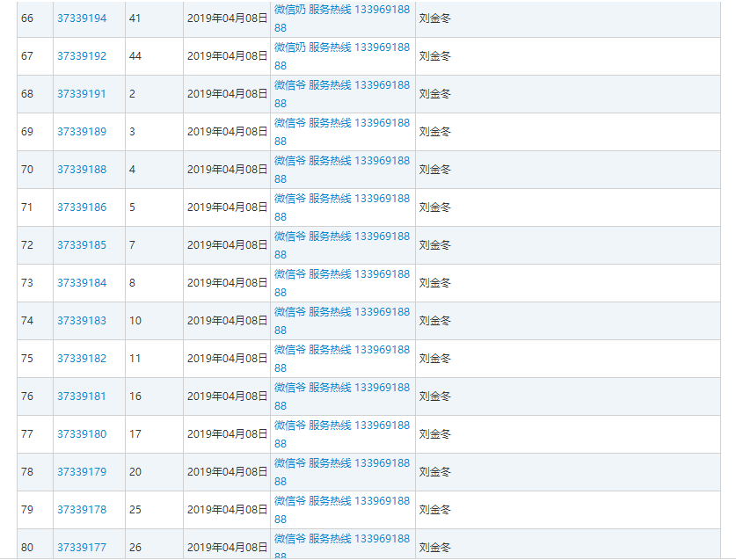Open trademark name link in row 72
The height and width of the screenshot is (560, 736).
tap(342, 245)
